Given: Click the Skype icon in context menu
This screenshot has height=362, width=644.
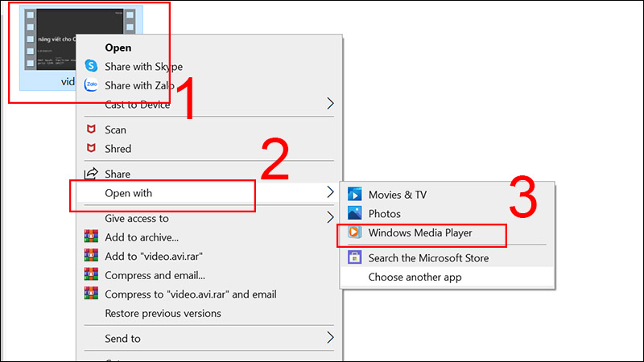Looking at the screenshot, I should tap(91, 66).
